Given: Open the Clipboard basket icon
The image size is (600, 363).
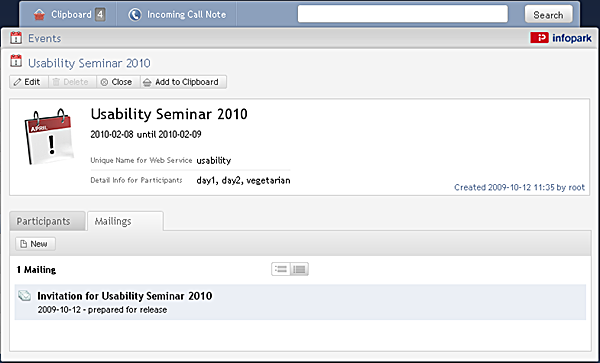Looking at the screenshot, I should 39,15.
